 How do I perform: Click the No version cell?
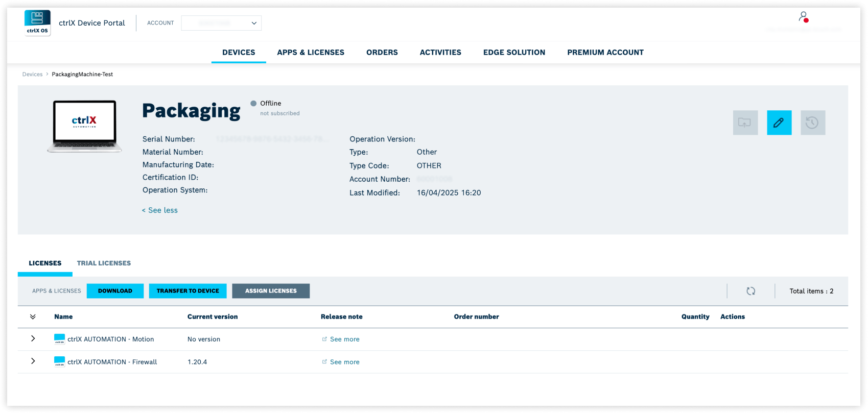click(x=204, y=339)
